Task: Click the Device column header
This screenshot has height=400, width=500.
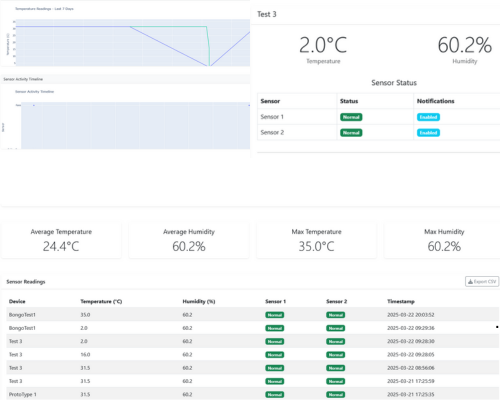Action: point(17,301)
